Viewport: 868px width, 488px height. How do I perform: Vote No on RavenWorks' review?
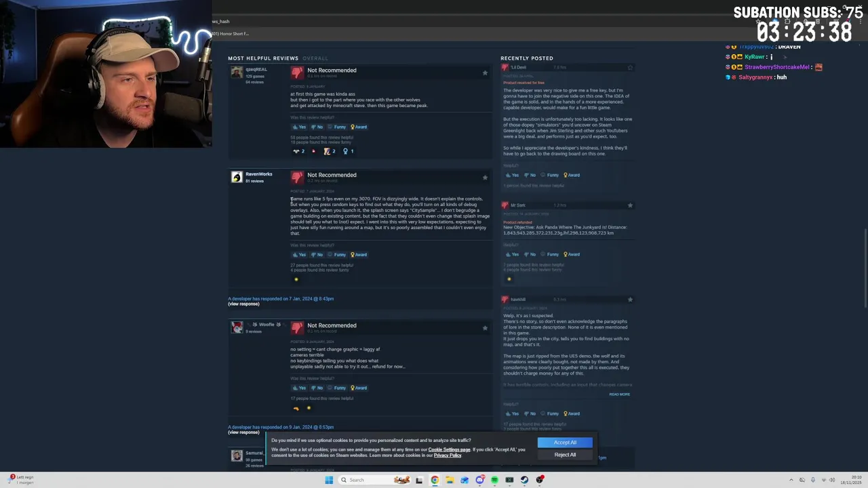point(317,255)
